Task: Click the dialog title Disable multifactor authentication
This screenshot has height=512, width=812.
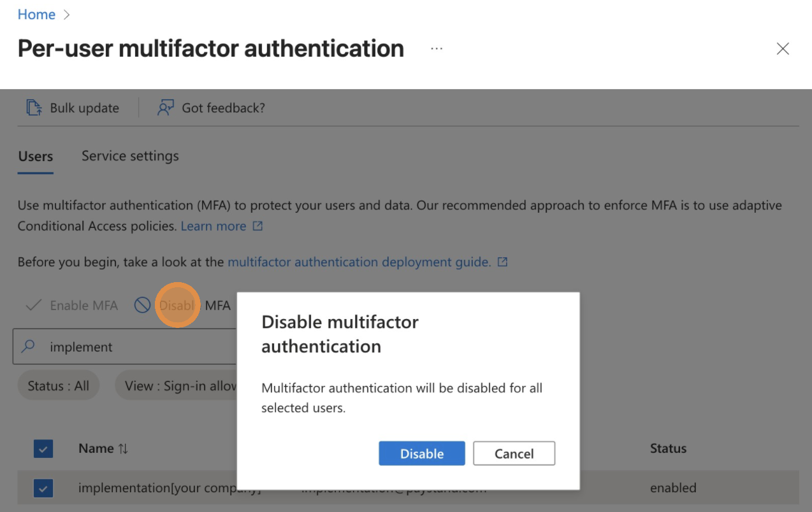Action: tap(340, 334)
